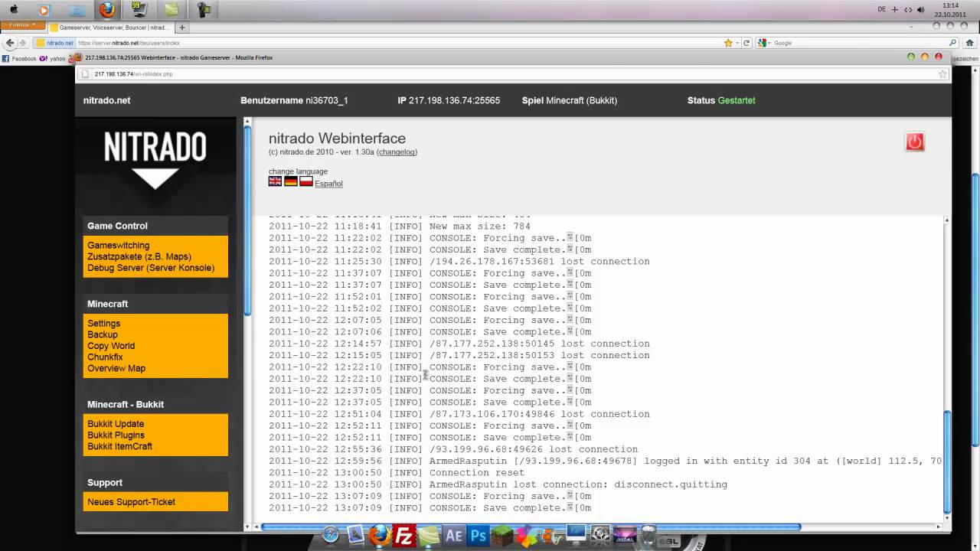This screenshot has height=551, width=980.
Task: Open Bukkit ItemCraft
Action: click(x=119, y=446)
